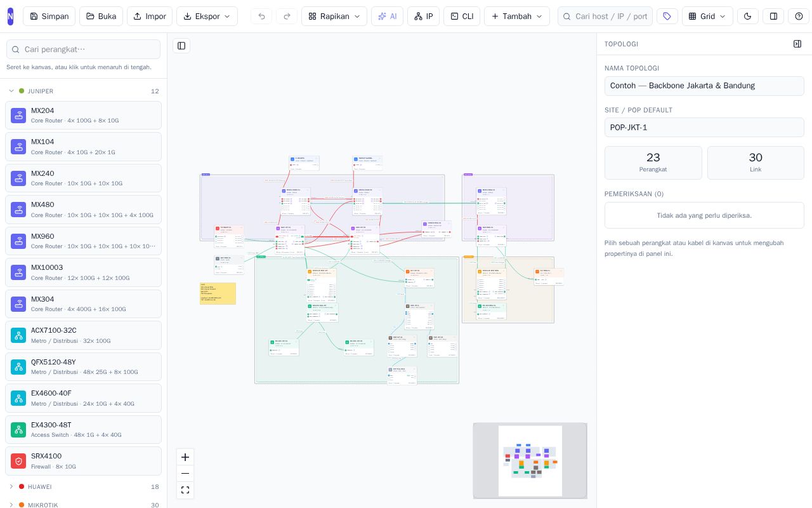Edit the Nama Topologi field

pyautogui.click(x=704, y=86)
